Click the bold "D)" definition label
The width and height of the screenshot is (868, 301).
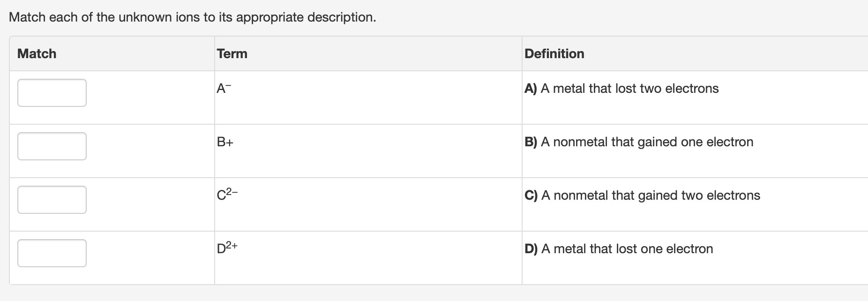point(531,249)
